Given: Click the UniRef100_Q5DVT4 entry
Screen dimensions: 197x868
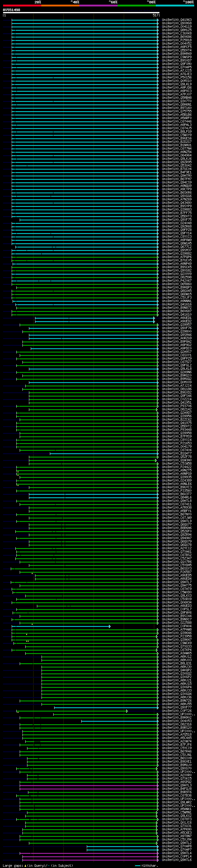Looking at the screenshot, I should pyautogui.click(x=176, y=50).
